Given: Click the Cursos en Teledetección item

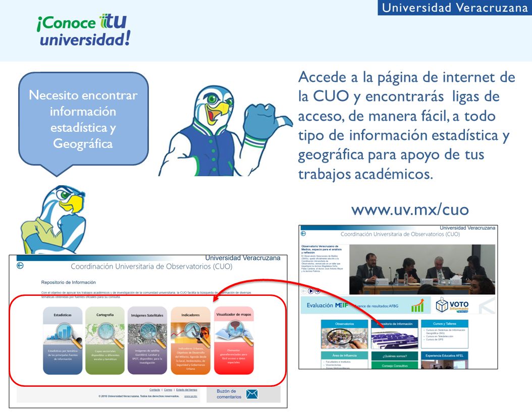Looking at the screenshot, I should [440, 336].
